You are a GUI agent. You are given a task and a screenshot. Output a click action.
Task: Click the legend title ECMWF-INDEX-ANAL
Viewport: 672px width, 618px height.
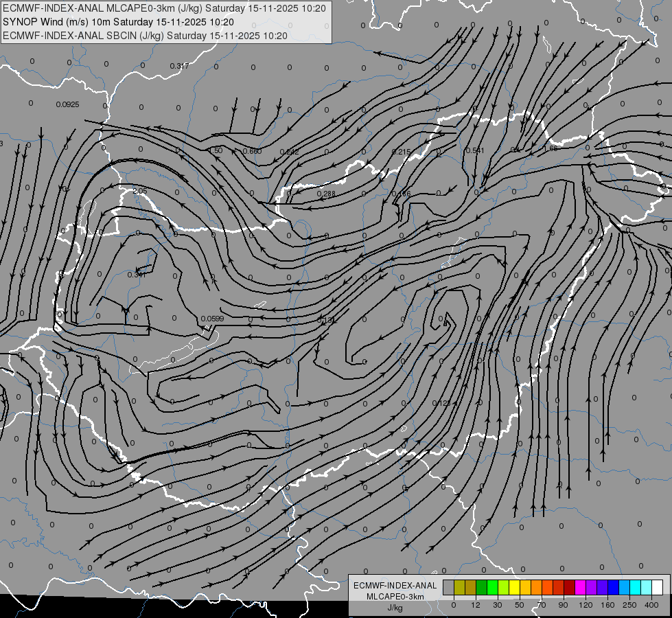click(395, 586)
